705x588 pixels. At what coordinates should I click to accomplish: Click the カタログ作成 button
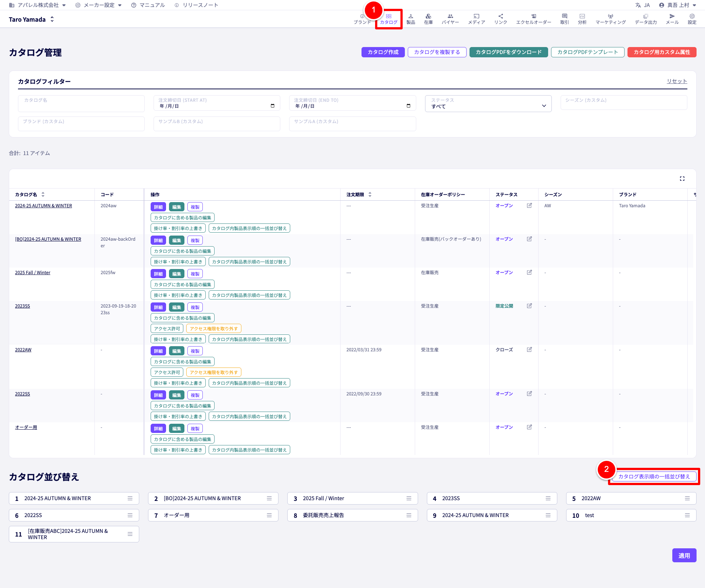click(x=383, y=52)
